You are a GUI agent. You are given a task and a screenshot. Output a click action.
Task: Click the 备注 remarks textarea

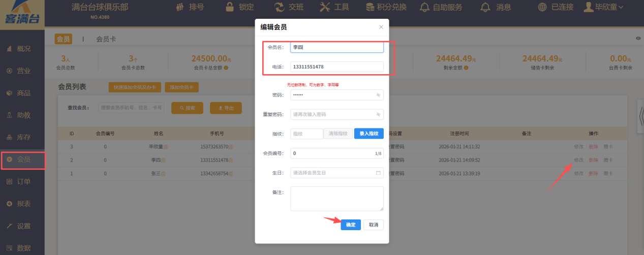click(337, 199)
